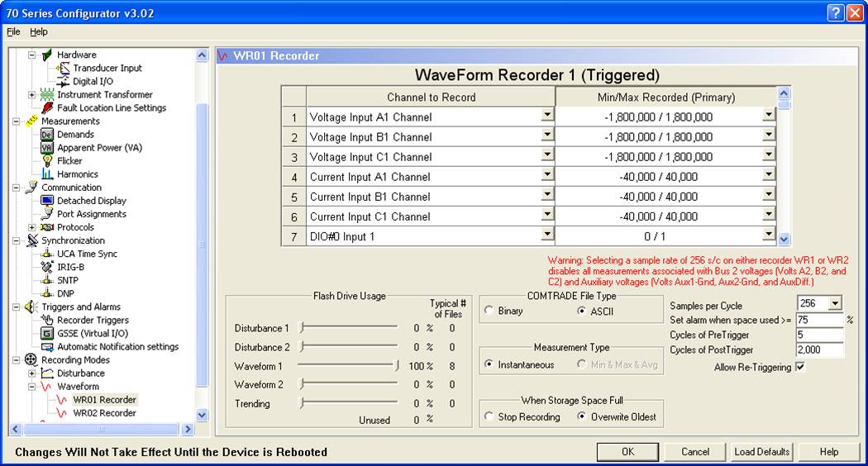Click the Instrument Transformer icon
Viewport: 868px width, 466px height.
tap(47, 95)
